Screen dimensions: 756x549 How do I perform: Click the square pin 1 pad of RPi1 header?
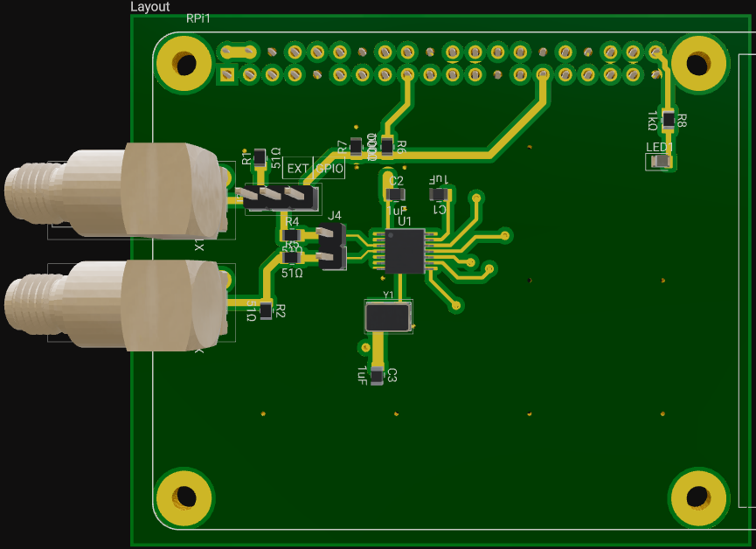point(227,75)
